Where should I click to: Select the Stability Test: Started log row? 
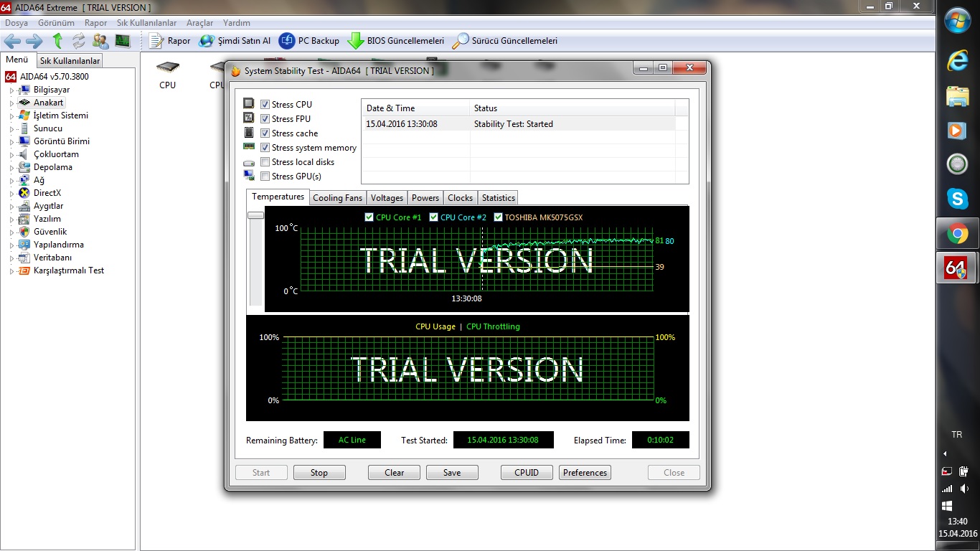pyautogui.click(x=519, y=124)
